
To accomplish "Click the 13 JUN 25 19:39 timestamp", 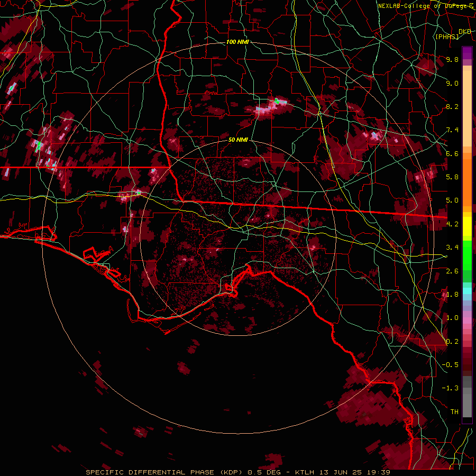I will click(354, 472).
